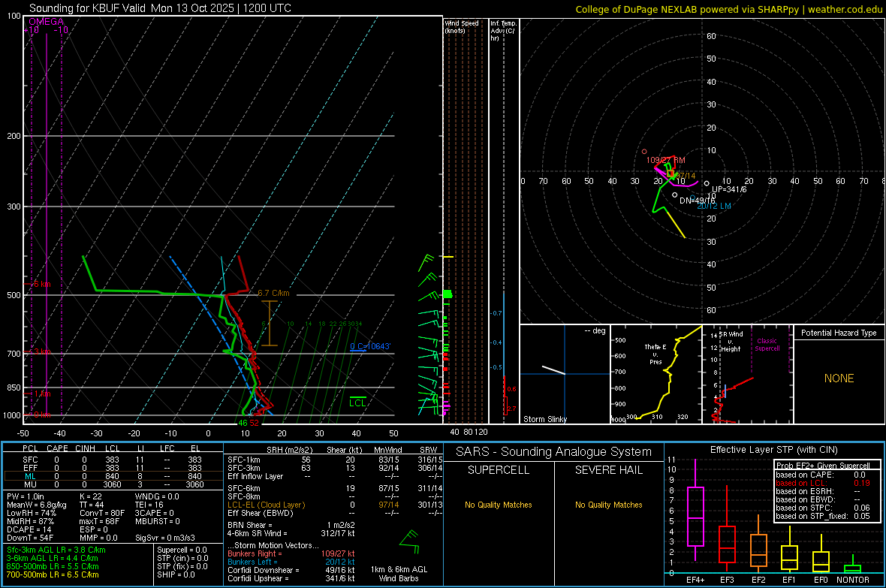
Task: Click the SUPERCELL column header
Action: [x=499, y=470]
